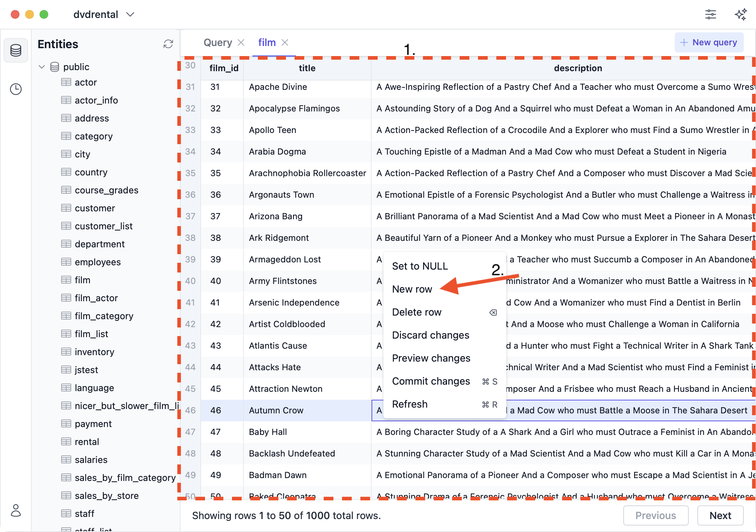756x532 pixels.
Task: Switch to the film tab
Action: [267, 42]
